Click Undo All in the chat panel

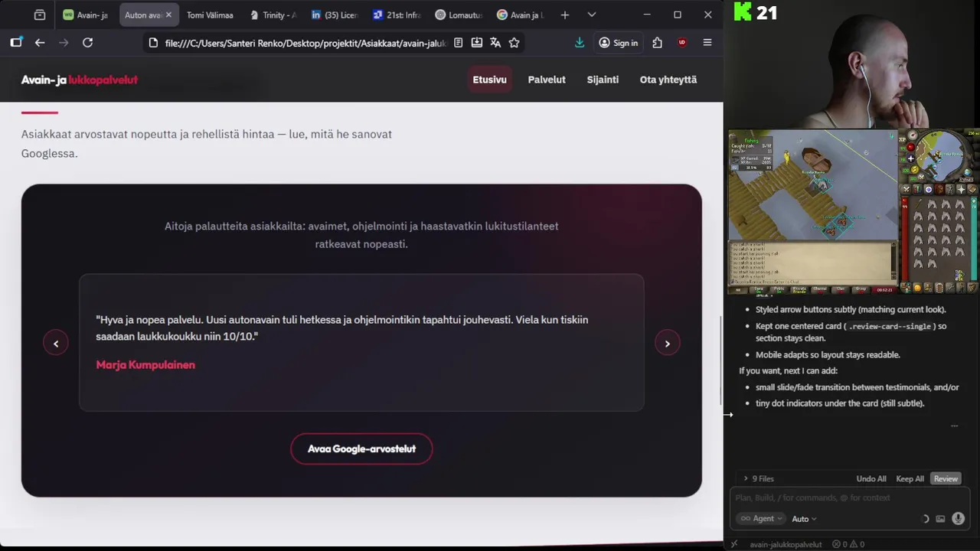[x=871, y=478]
